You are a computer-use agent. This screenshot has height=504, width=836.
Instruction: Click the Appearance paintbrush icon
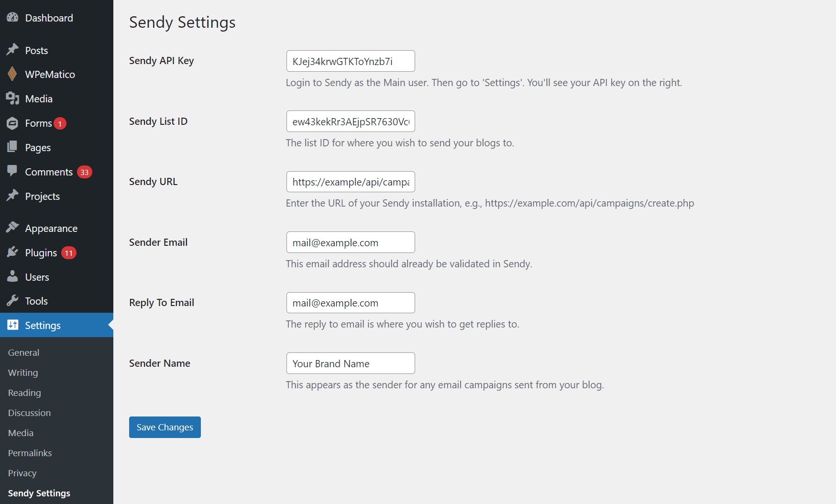12,228
